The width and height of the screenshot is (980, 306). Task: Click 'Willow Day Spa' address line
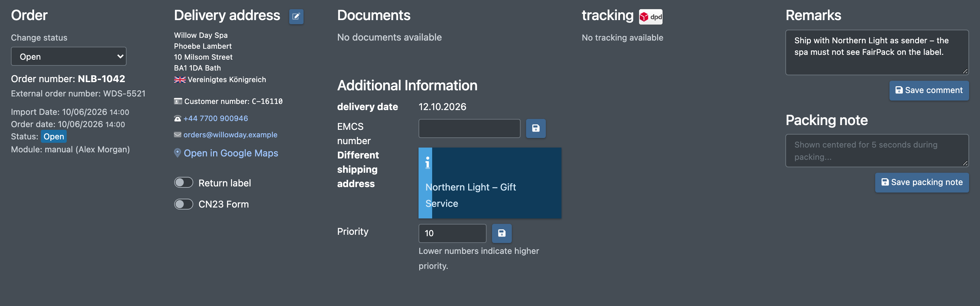pos(200,35)
